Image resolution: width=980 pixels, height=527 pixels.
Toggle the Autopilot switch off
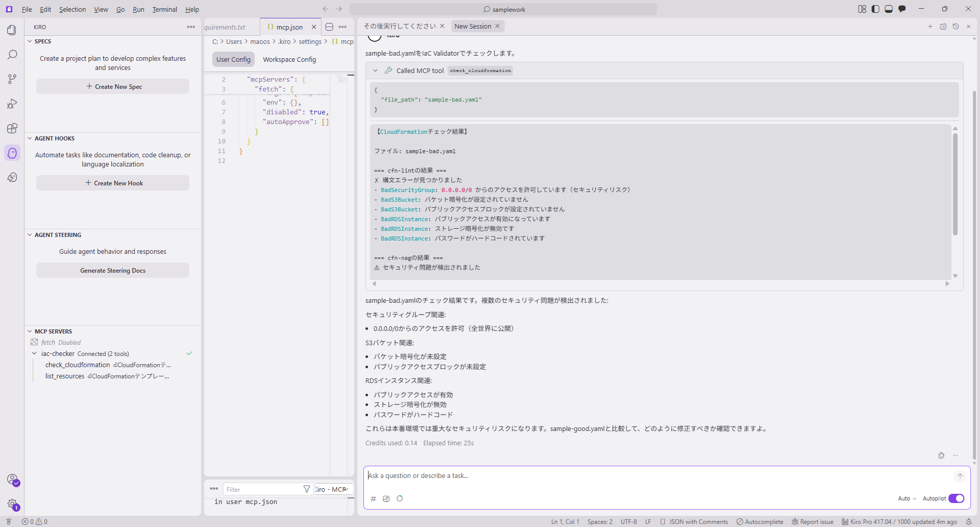[x=956, y=498]
